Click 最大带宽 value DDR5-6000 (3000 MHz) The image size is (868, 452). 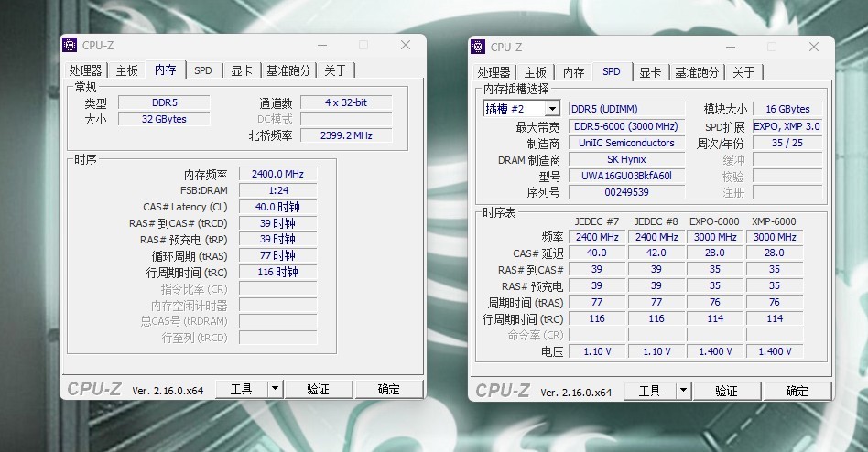(x=626, y=126)
